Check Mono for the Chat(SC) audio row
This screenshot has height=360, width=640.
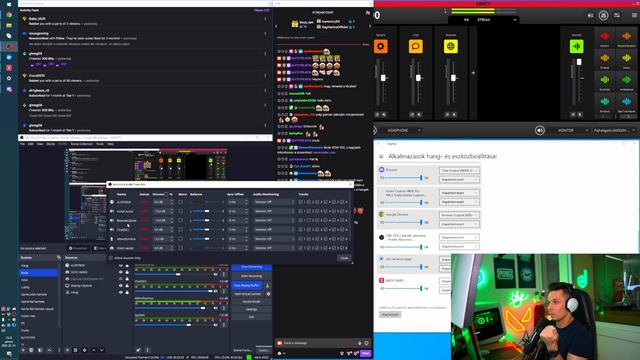pos(180,229)
